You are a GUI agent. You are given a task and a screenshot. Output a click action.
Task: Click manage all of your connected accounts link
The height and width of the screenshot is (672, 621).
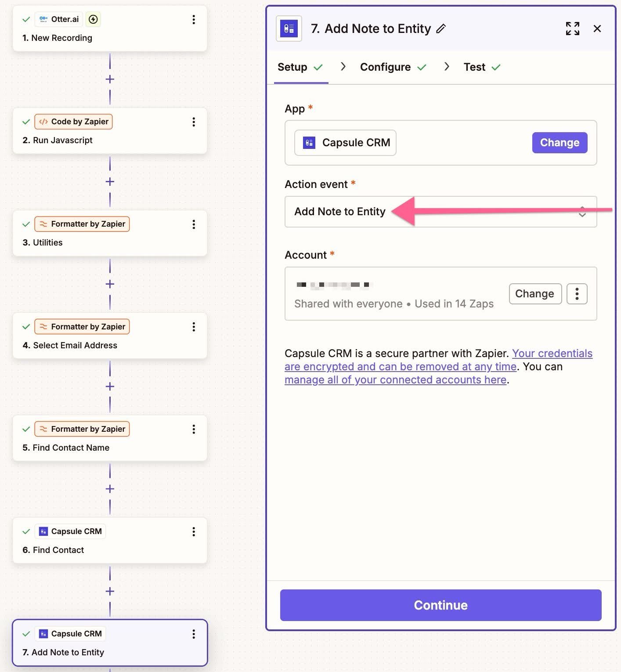395,379
